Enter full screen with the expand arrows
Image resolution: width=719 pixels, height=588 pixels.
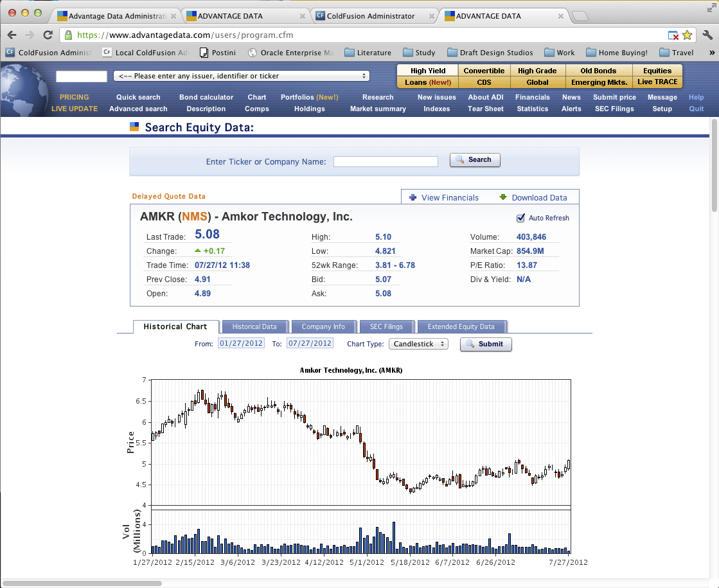[711, 8]
